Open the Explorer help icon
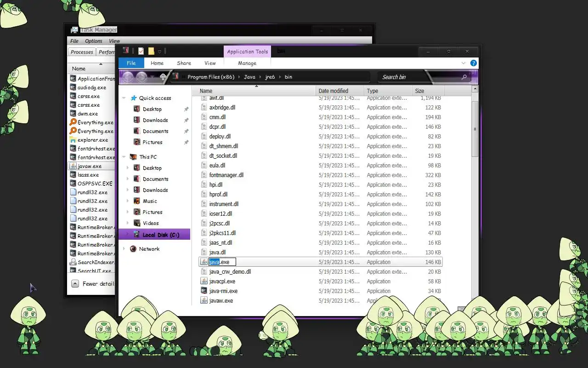588x368 pixels. pyautogui.click(x=473, y=63)
